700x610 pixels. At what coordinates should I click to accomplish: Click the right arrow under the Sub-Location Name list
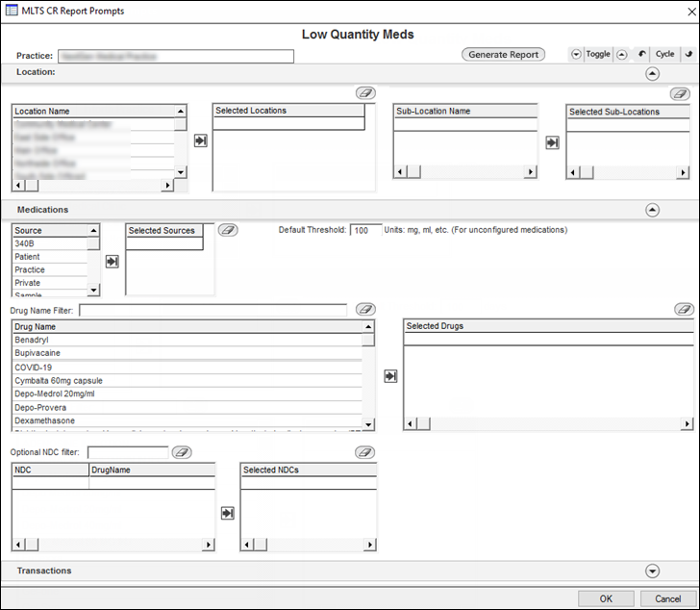pyautogui.click(x=531, y=172)
